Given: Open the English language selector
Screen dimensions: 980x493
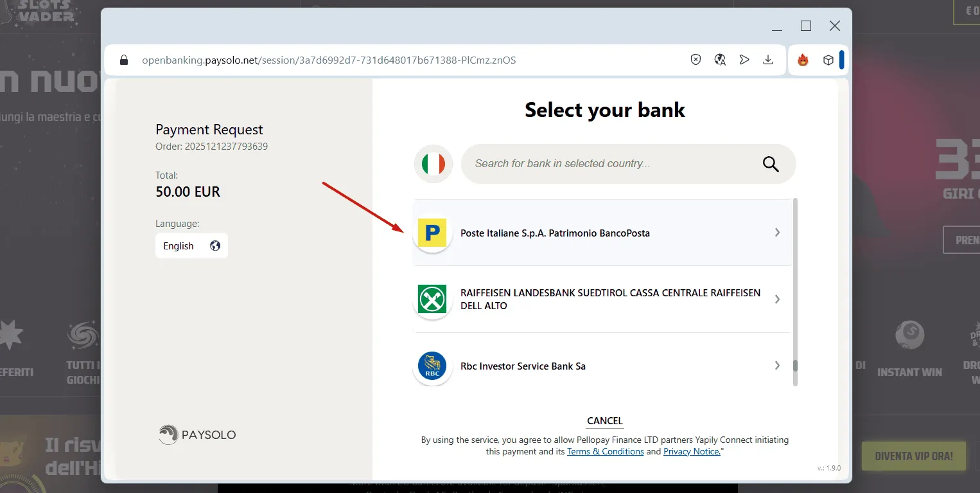Looking at the screenshot, I should pos(191,246).
